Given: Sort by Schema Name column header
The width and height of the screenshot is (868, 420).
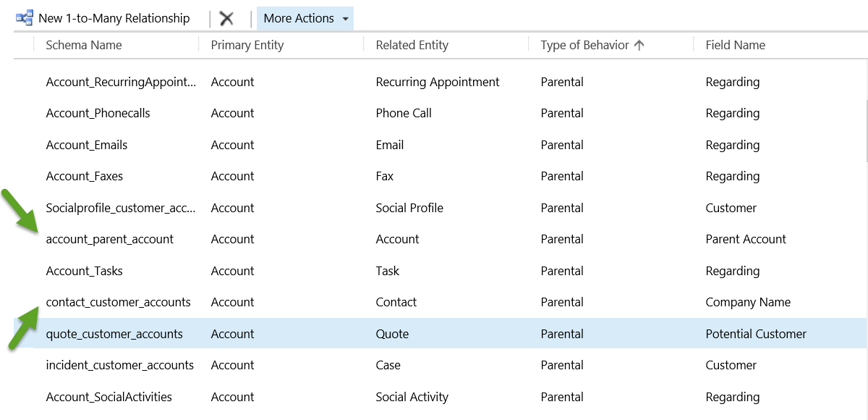Looking at the screenshot, I should (x=84, y=45).
